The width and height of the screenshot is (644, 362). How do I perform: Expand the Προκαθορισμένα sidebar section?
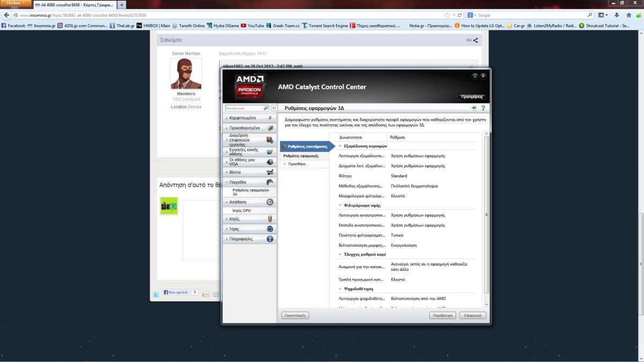point(226,128)
